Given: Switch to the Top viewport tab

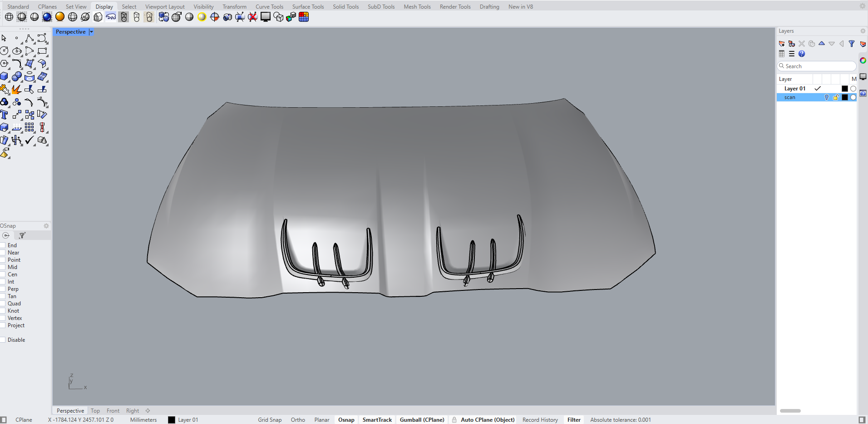Looking at the screenshot, I should [95, 411].
